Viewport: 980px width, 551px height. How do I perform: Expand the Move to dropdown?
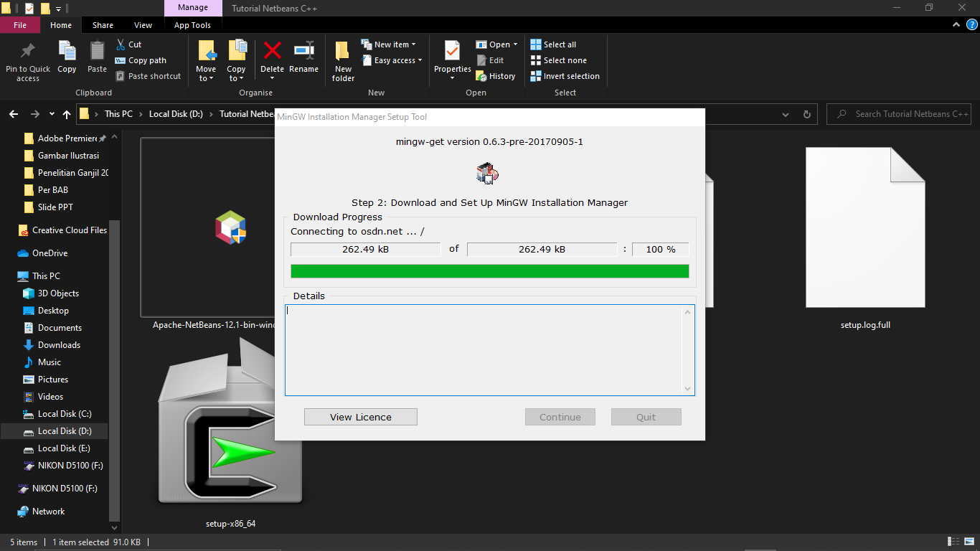[206, 78]
